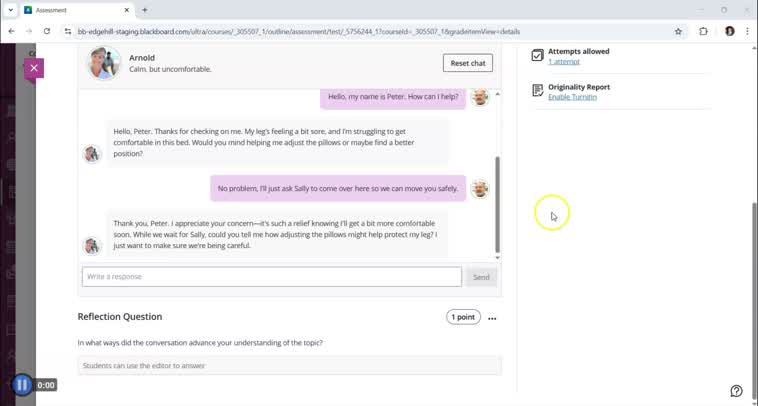This screenshot has width=758, height=406.
Task: Click the Attempts allowed checkbox icon
Action: pyautogui.click(x=538, y=55)
